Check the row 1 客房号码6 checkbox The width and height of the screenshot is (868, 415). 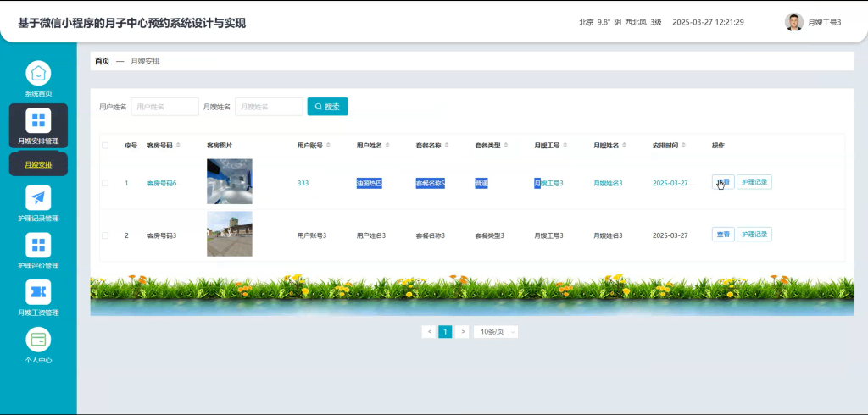click(x=105, y=183)
